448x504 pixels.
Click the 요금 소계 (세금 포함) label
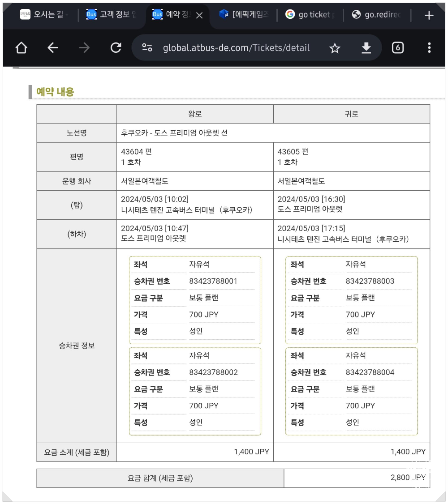tap(77, 452)
